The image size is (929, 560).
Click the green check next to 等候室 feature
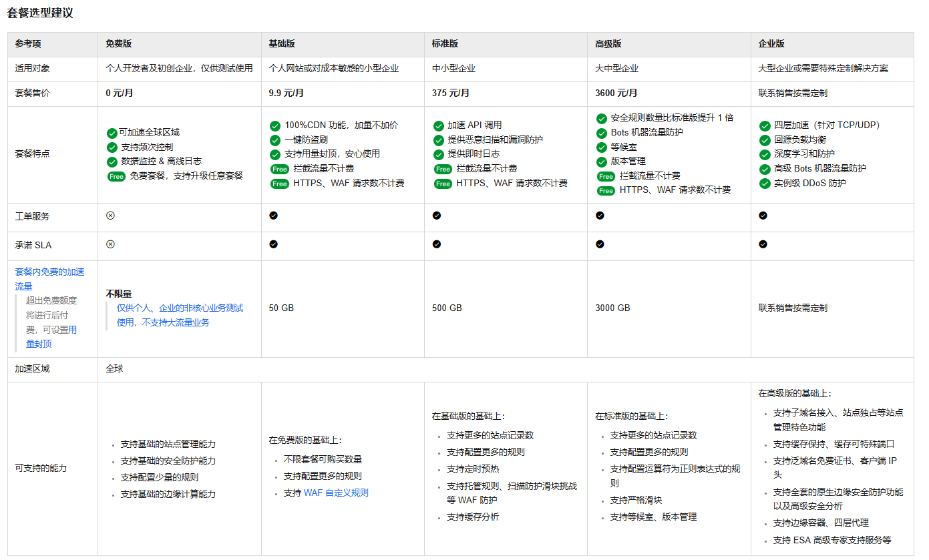[x=601, y=147]
